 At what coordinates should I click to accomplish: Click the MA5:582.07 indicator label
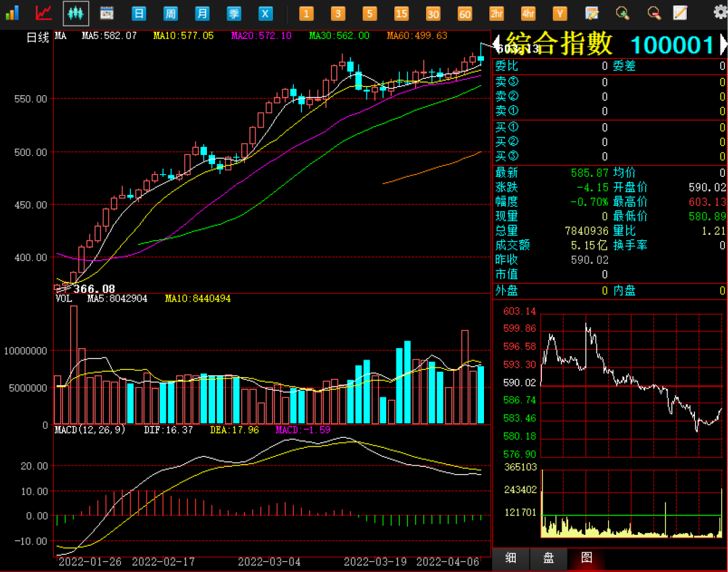(109, 36)
